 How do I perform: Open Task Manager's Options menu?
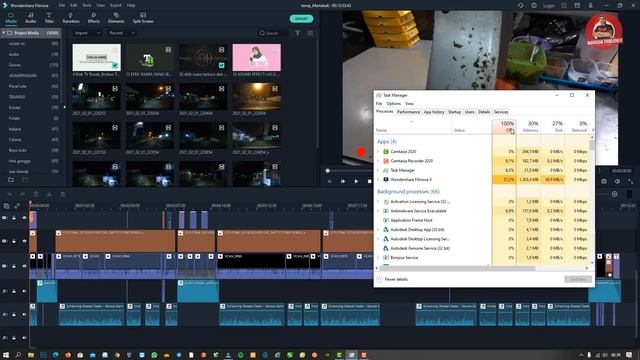point(393,104)
